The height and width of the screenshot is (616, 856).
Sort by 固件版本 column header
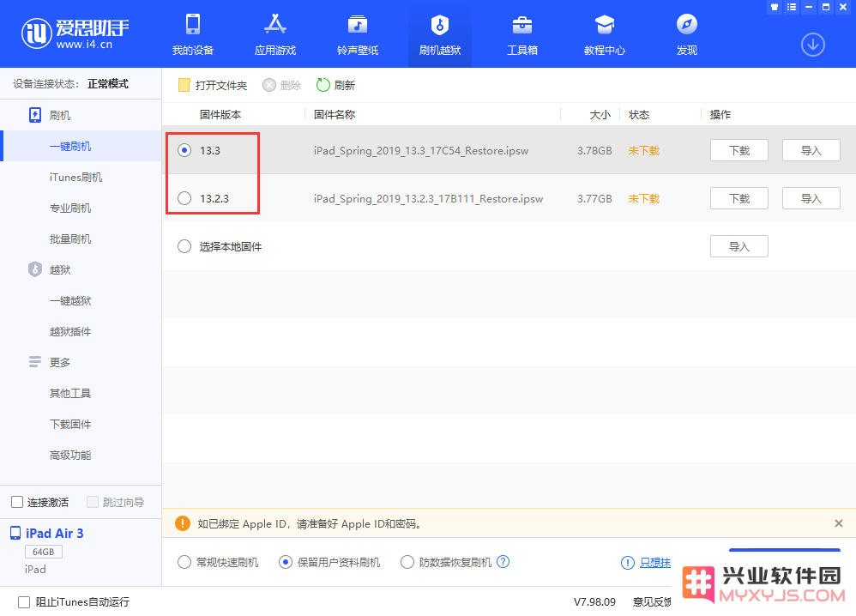pos(220,115)
